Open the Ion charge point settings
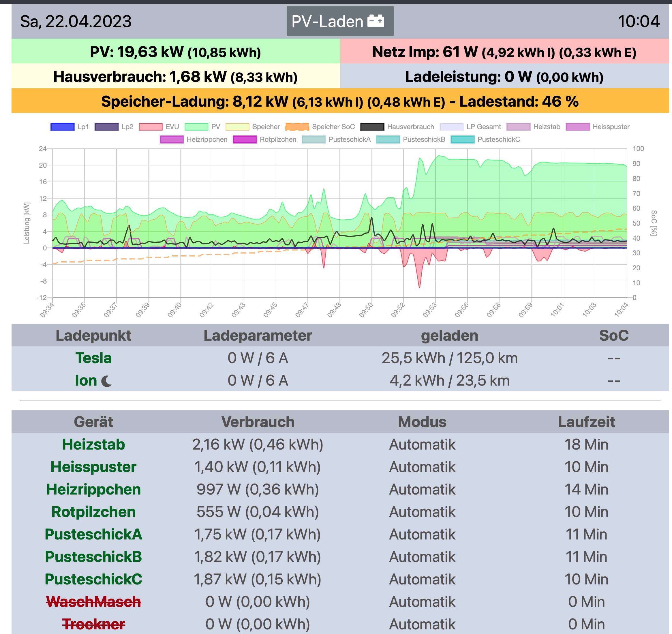The image size is (672, 634). tap(86, 380)
